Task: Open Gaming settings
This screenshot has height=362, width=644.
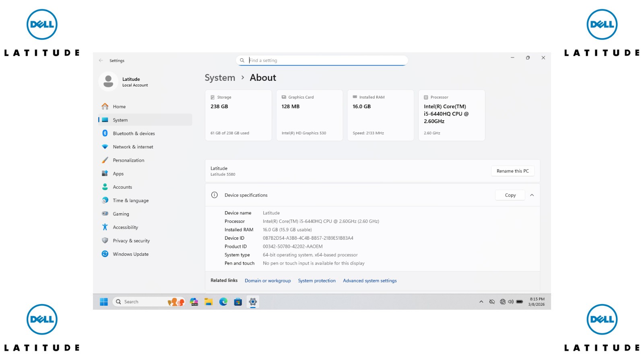Action: coord(145,214)
